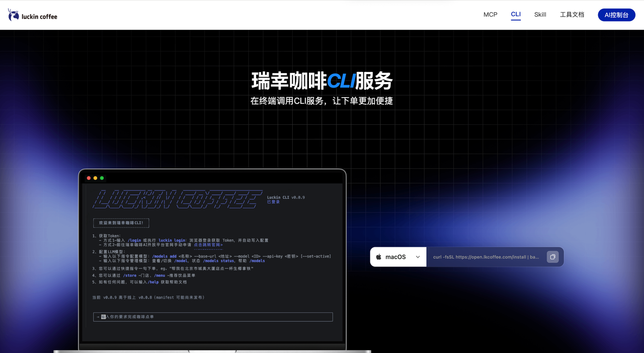The image size is (644, 353).
Task: Click the terminal prompt 输入你的要求完成咖啡点单
Action: 213,317
